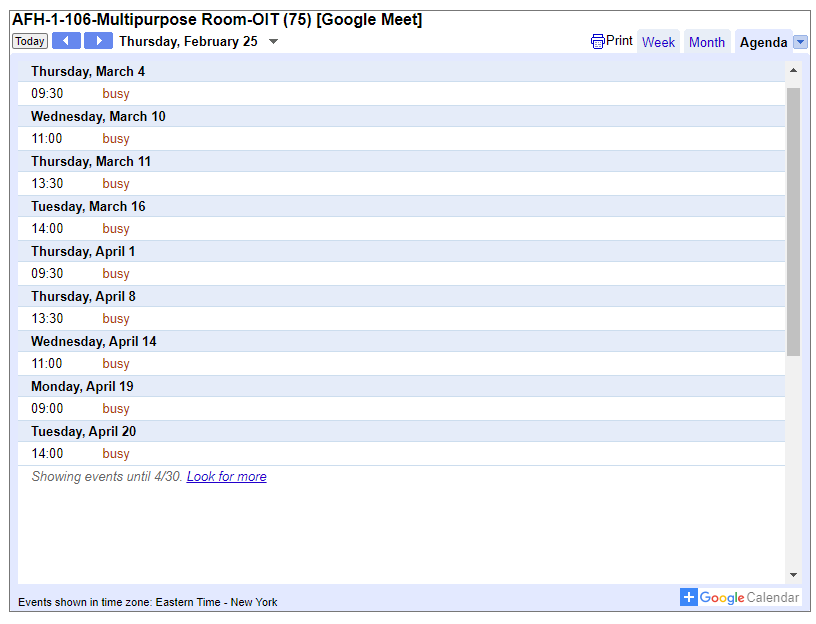Open the date picker dropdown arrow

(x=273, y=42)
